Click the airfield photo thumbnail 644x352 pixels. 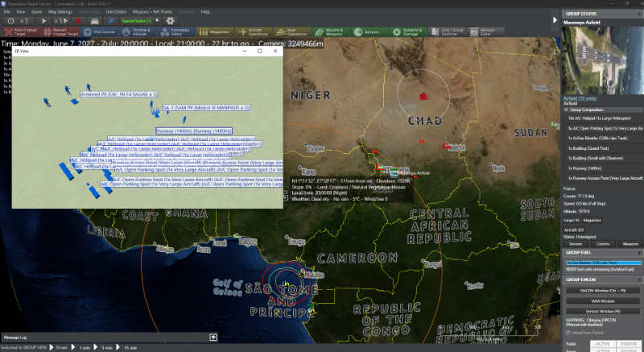602,60
